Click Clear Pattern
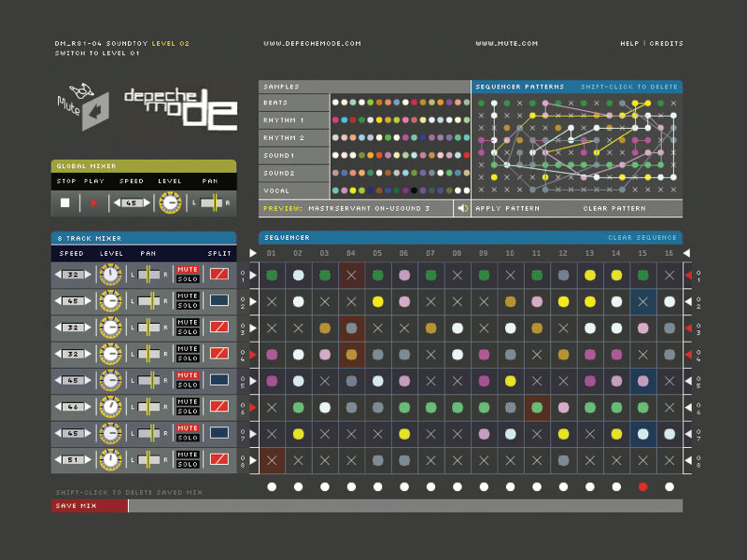 (614, 208)
